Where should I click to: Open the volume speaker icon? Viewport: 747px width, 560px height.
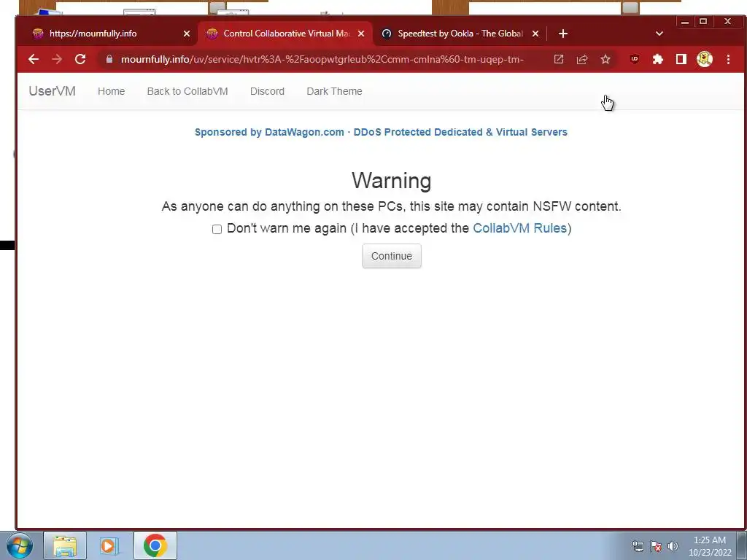[673, 546]
